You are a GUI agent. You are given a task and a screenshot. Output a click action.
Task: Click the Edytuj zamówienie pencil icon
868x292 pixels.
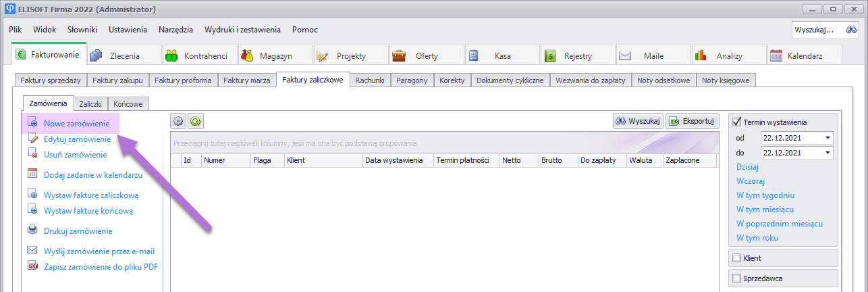(x=33, y=139)
